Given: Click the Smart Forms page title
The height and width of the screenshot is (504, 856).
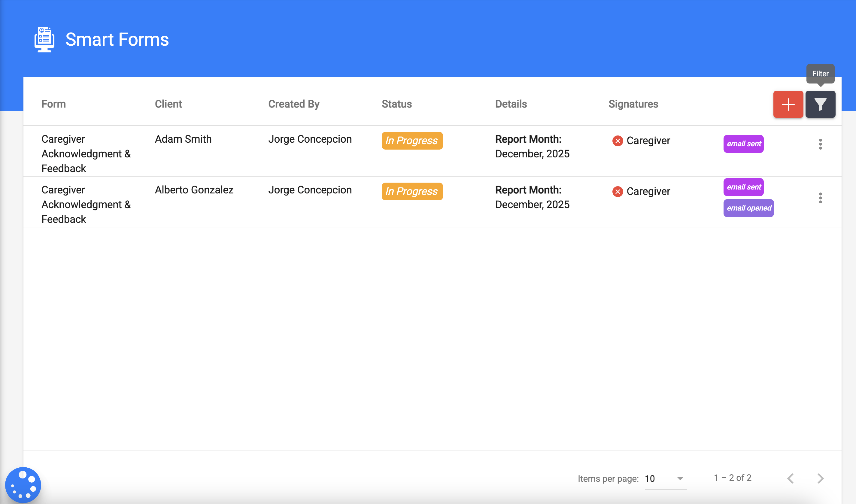Looking at the screenshot, I should click(117, 39).
